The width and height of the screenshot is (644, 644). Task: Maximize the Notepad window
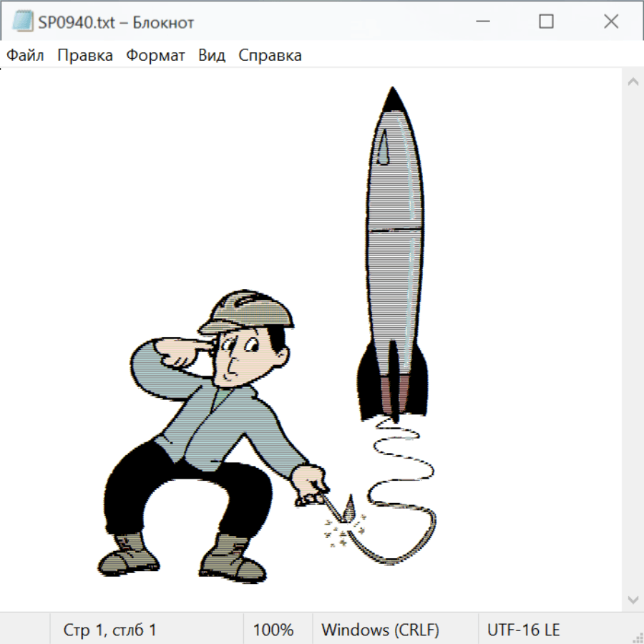pyautogui.click(x=546, y=22)
